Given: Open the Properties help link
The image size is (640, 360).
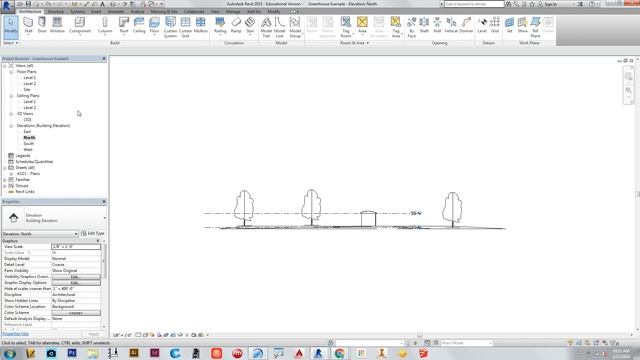Looking at the screenshot, I should pos(15,334).
